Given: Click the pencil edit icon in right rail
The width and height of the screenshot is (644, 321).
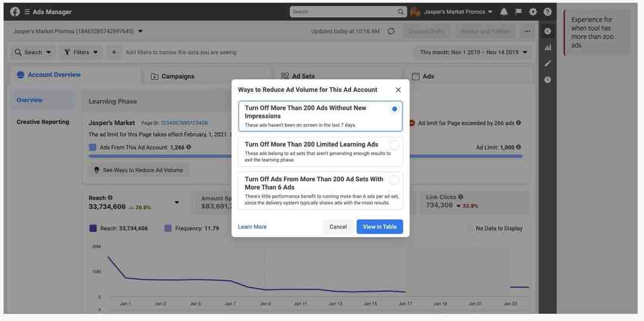Looking at the screenshot, I should 547,63.
